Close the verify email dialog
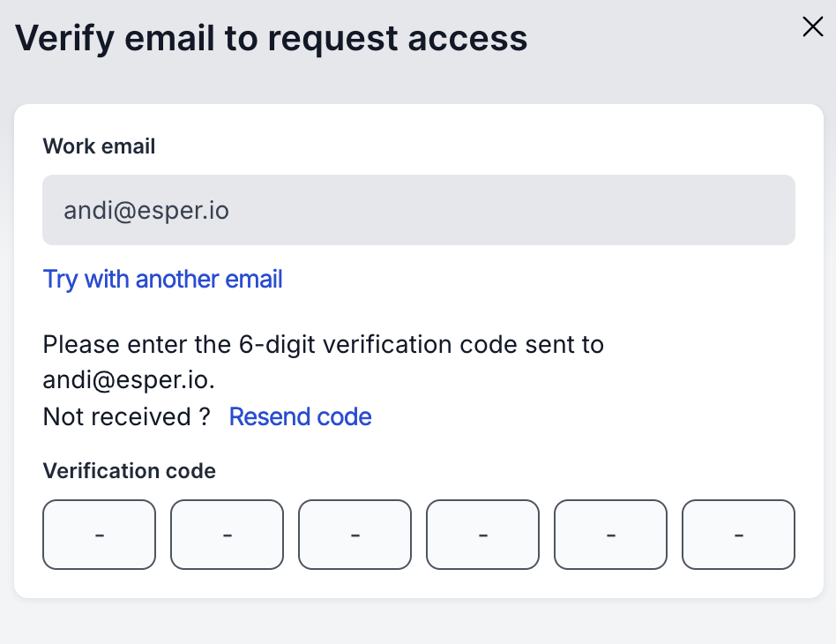 pyautogui.click(x=812, y=27)
